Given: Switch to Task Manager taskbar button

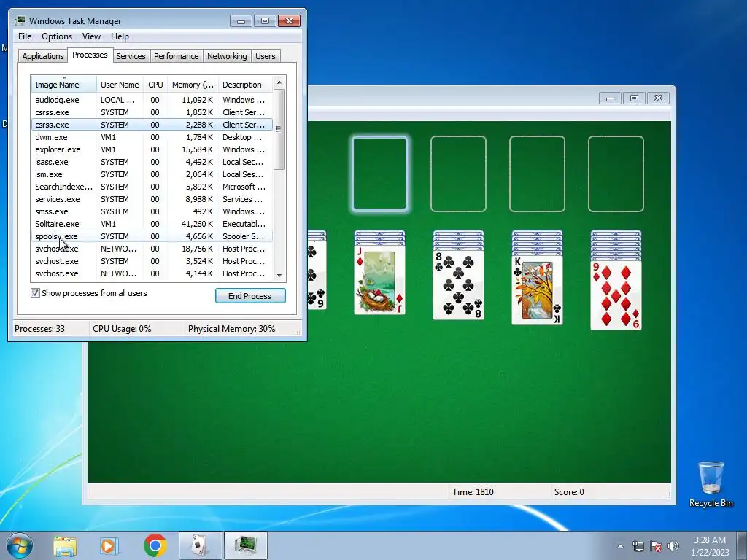Looking at the screenshot, I should click(x=245, y=545).
